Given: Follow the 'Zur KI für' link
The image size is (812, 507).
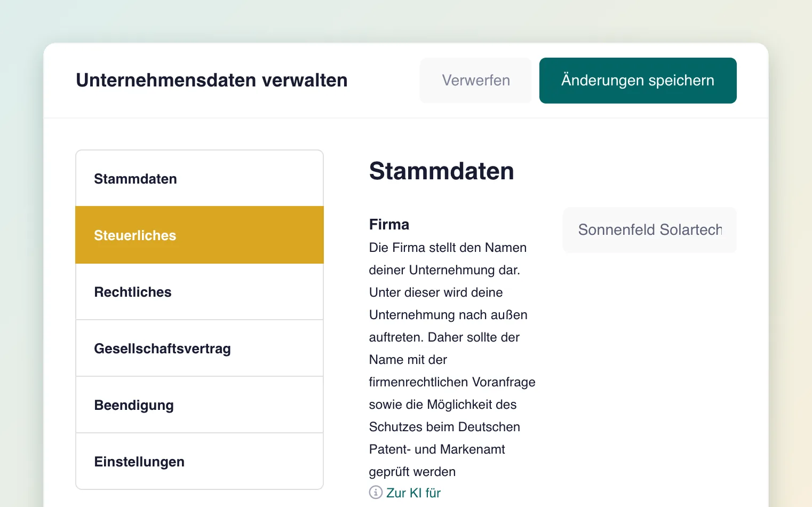Looking at the screenshot, I should tap(413, 493).
